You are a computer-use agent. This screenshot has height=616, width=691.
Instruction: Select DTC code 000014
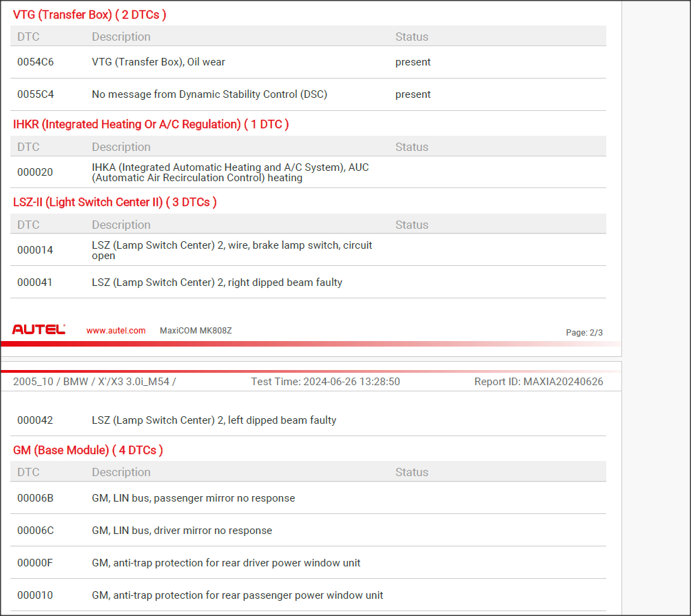35,250
